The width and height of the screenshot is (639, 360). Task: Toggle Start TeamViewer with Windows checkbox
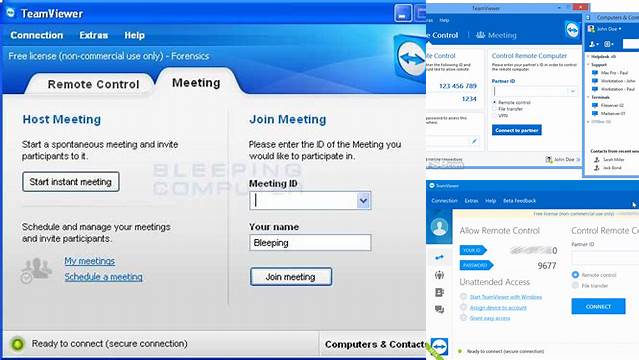[463, 296]
